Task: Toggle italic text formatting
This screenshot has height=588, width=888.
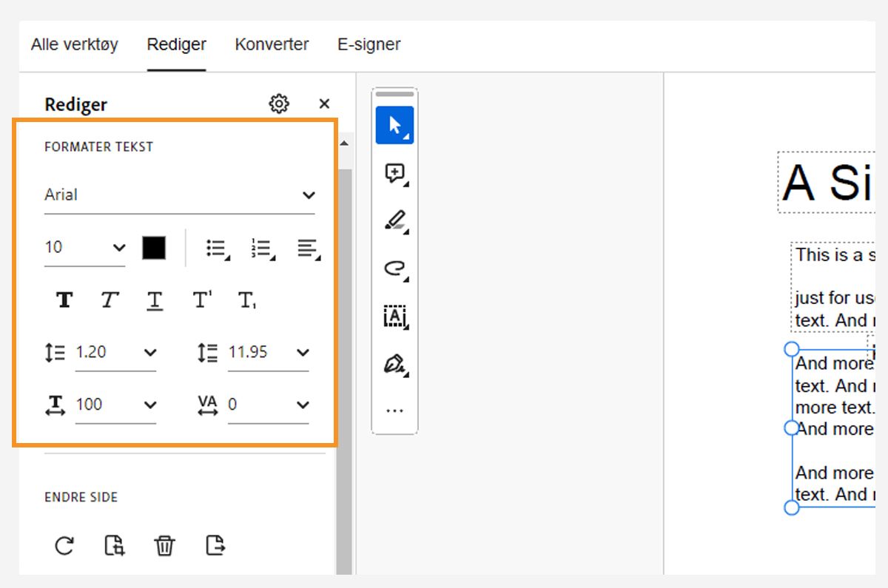Action: tap(110, 300)
